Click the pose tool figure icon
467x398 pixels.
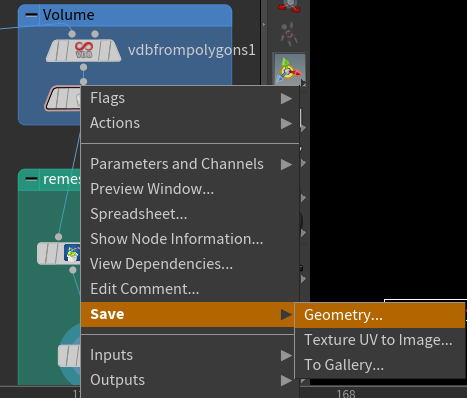point(289,34)
